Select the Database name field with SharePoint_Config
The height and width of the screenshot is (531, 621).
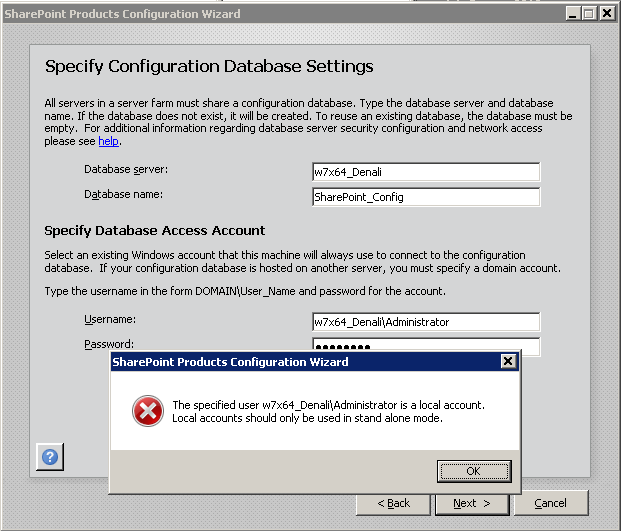(426, 197)
